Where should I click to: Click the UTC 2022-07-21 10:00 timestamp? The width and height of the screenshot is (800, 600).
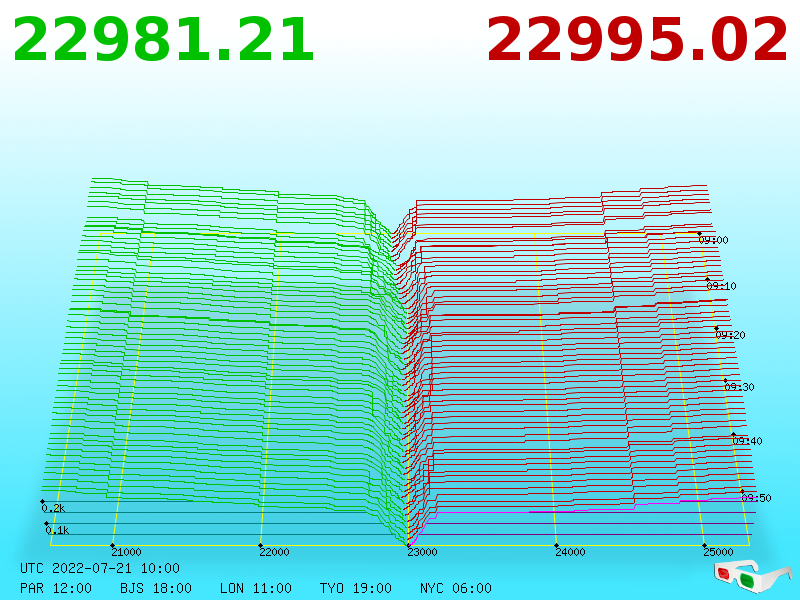coord(100,568)
